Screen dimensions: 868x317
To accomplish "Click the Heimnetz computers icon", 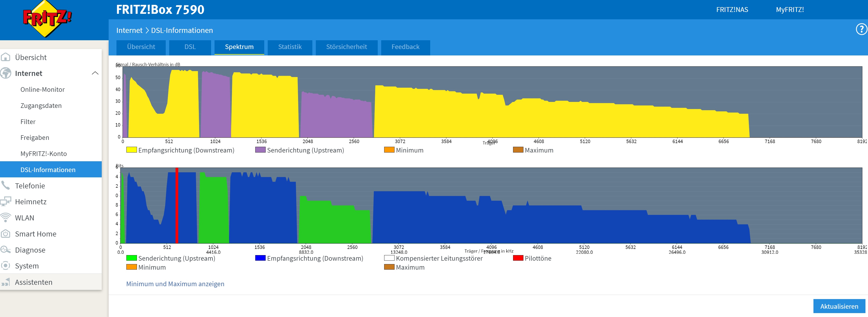I will 6,202.
